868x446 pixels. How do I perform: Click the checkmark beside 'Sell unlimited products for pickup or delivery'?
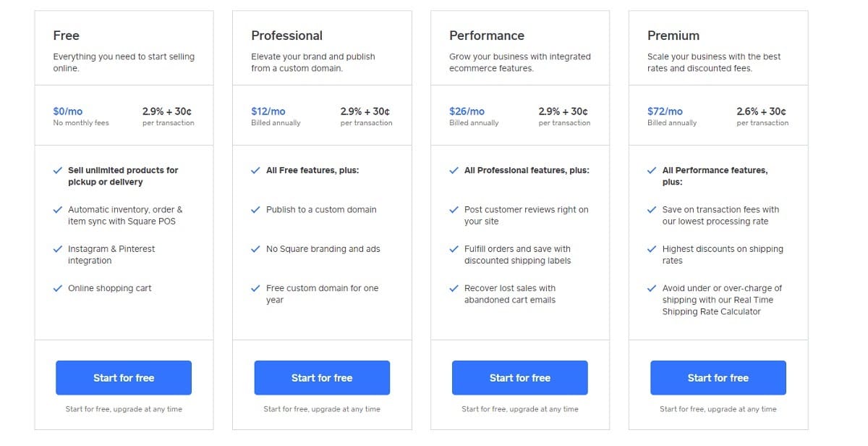(59, 171)
